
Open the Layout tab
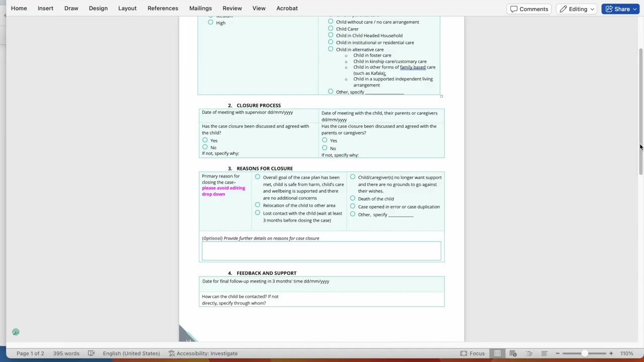127,8
